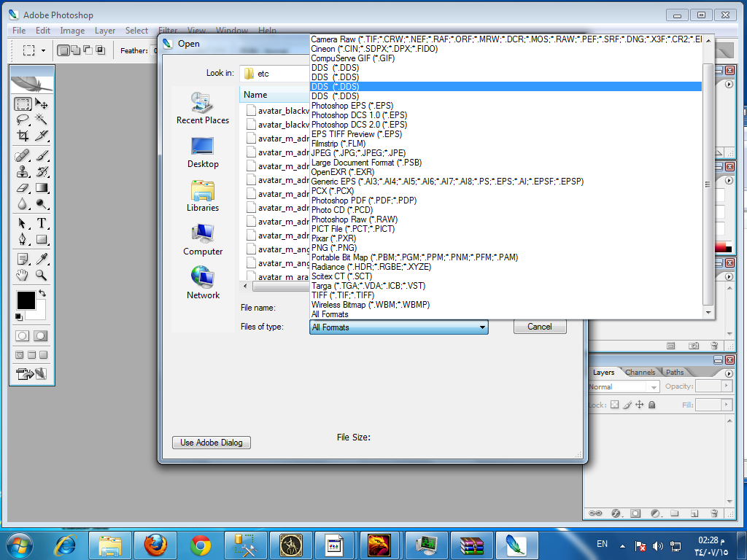Open WinRAR from the taskbar

click(x=471, y=545)
